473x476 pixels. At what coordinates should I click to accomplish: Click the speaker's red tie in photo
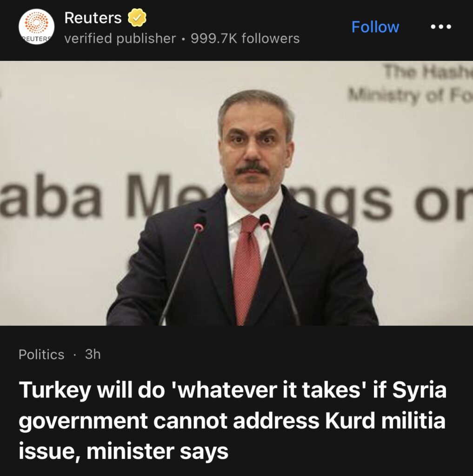[247, 267]
